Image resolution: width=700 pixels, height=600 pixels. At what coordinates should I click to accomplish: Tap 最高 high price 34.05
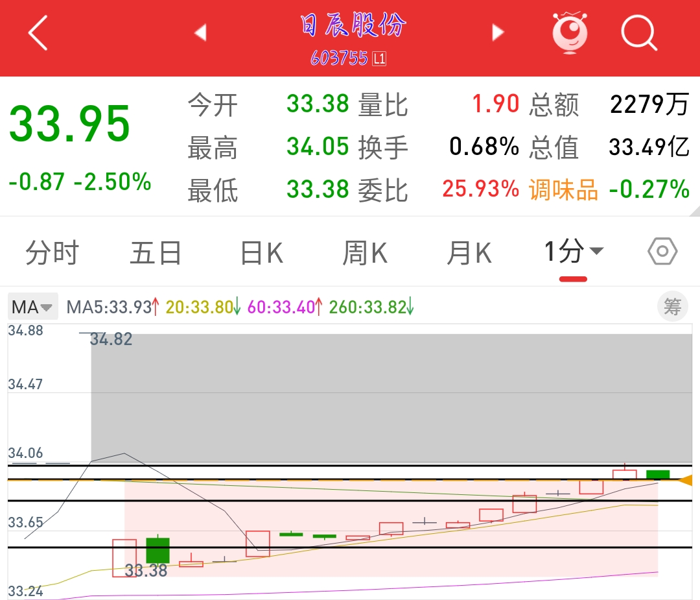coord(318,147)
